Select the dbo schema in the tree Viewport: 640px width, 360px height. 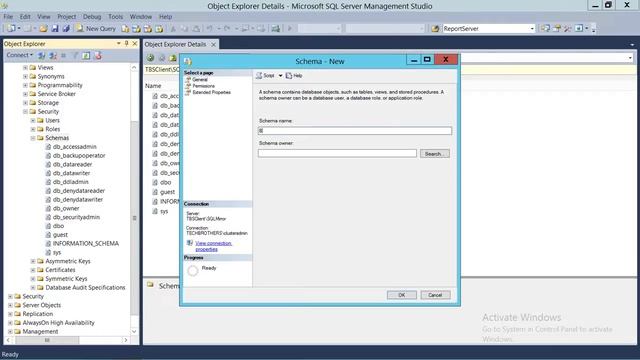tap(58, 226)
